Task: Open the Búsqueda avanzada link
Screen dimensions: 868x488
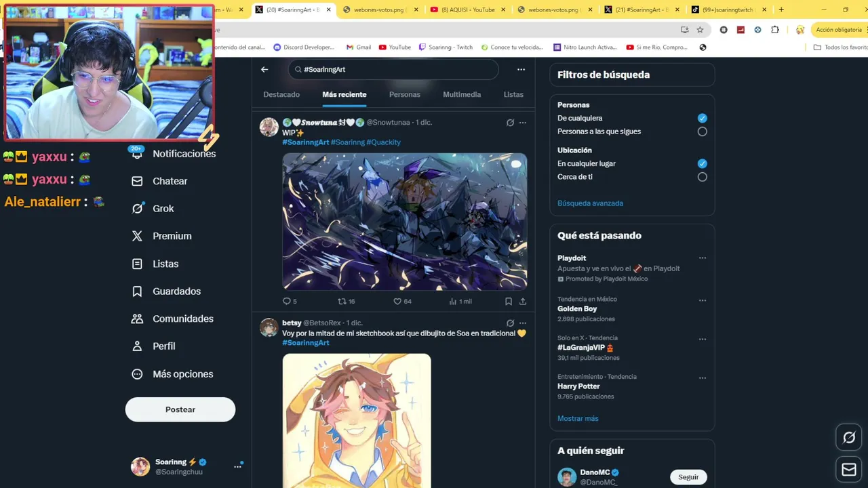Action: click(590, 203)
